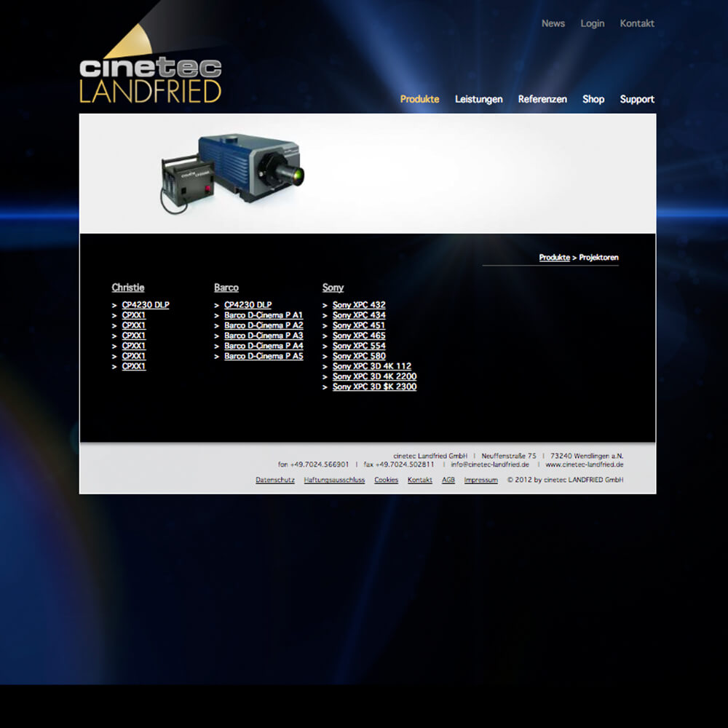Choose Sony XPC 580 projector
Viewport: 728px width, 728px height.
pos(359,356)
